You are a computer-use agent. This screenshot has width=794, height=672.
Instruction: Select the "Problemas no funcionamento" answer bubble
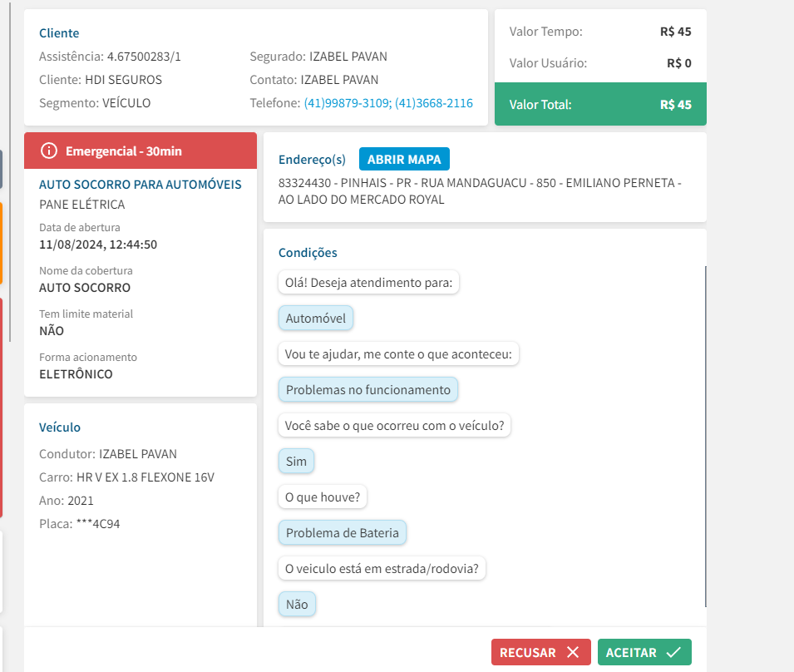[x=367, y=389]
